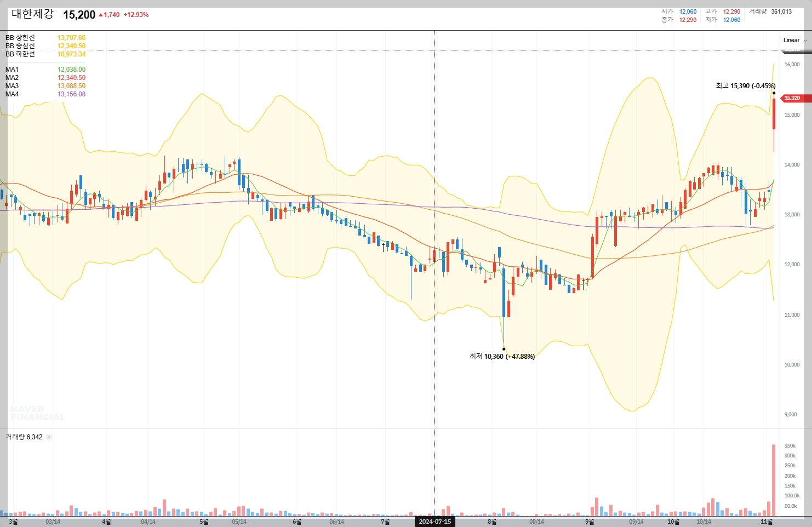Viewport: 812px width, 527px height.
Task: Click the 최저 10,360 low price annotation
Action: [502, 357]
